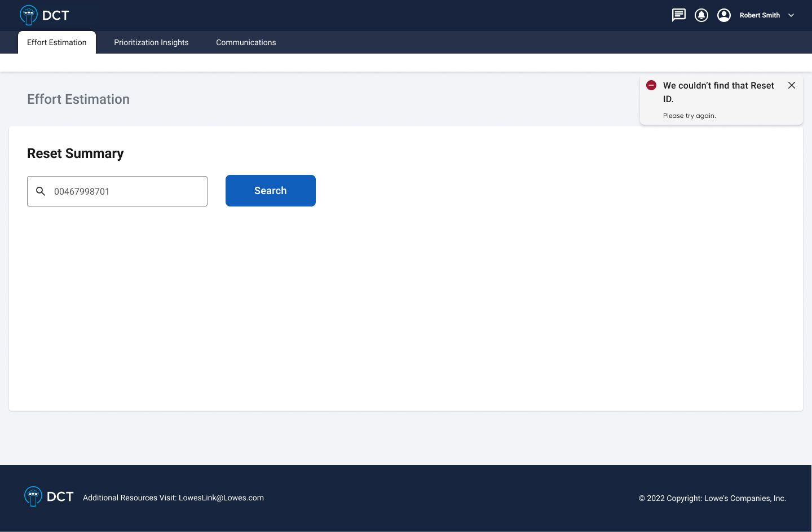Expand the Robert Smith account dropdown
The width and height of the screenshot is (812, 532).
pyautogui.click(x=791, y=15)
